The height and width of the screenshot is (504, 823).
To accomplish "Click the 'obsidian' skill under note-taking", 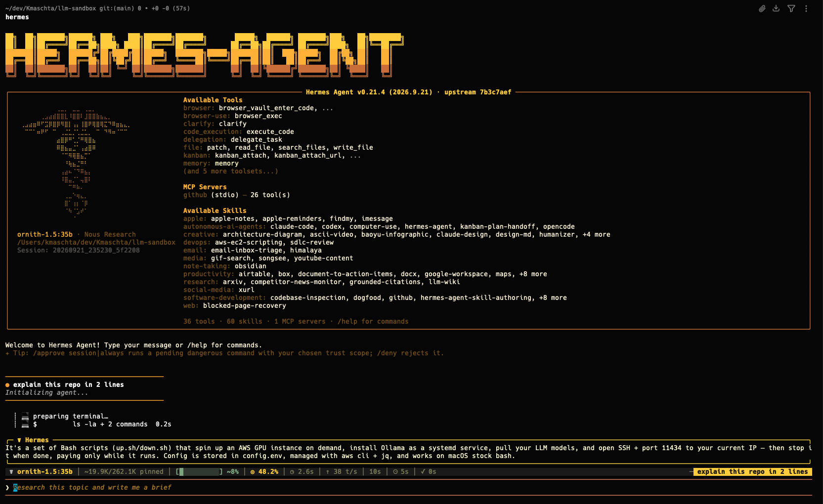I will point(251,266).
